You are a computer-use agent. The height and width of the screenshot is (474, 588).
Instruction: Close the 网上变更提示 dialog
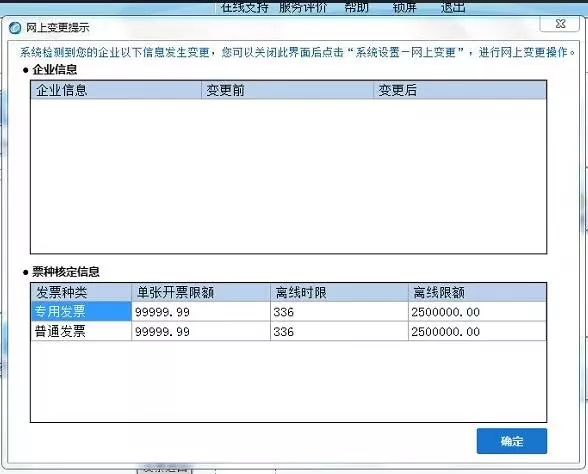pyautogui.click(x=560, y=24)
